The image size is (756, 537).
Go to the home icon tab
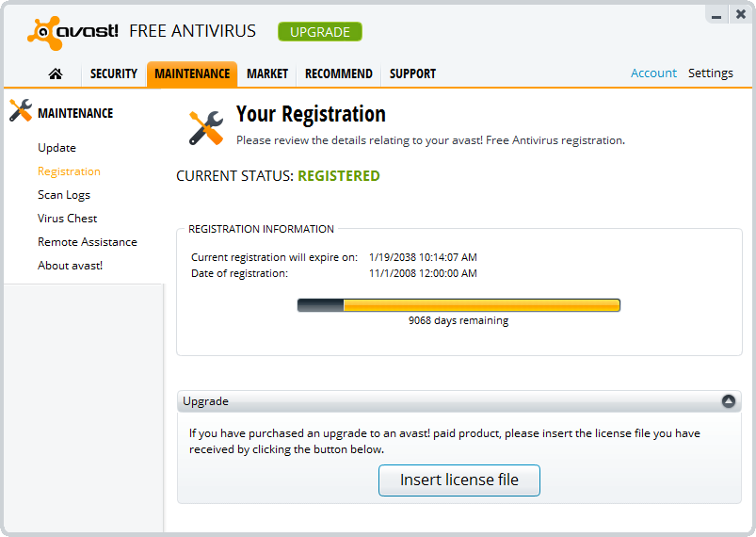[56, 73]
